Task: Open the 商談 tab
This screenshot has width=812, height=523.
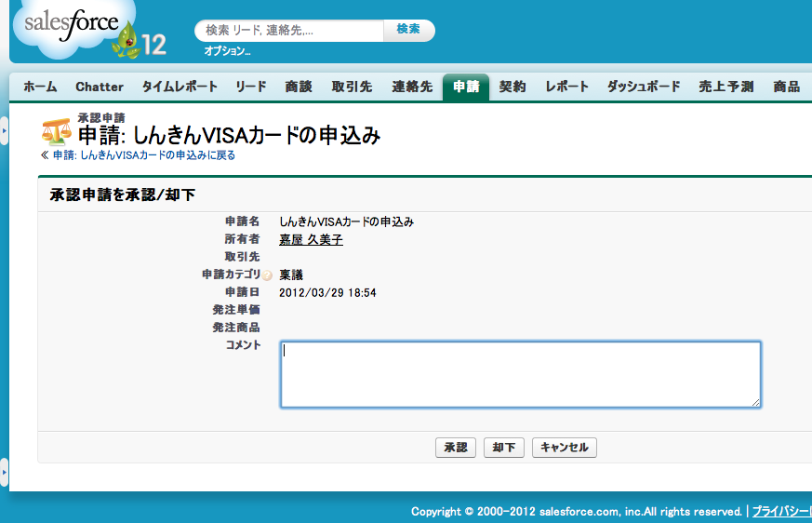Action: pos(299,87)
